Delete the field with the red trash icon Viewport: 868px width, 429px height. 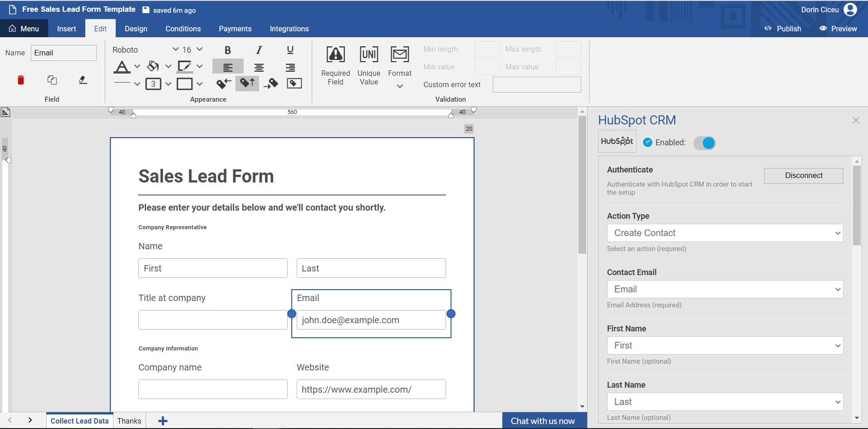point(21,80)
